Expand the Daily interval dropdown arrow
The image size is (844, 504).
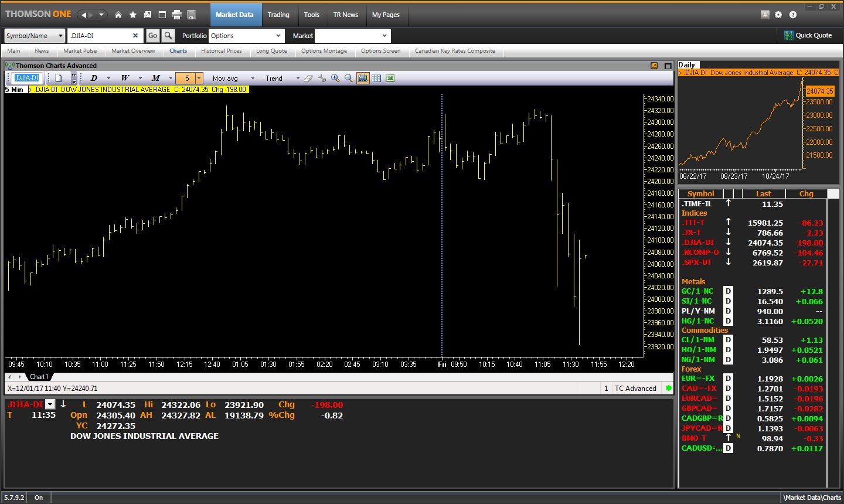pyautogui.click(x=109, y=78)
